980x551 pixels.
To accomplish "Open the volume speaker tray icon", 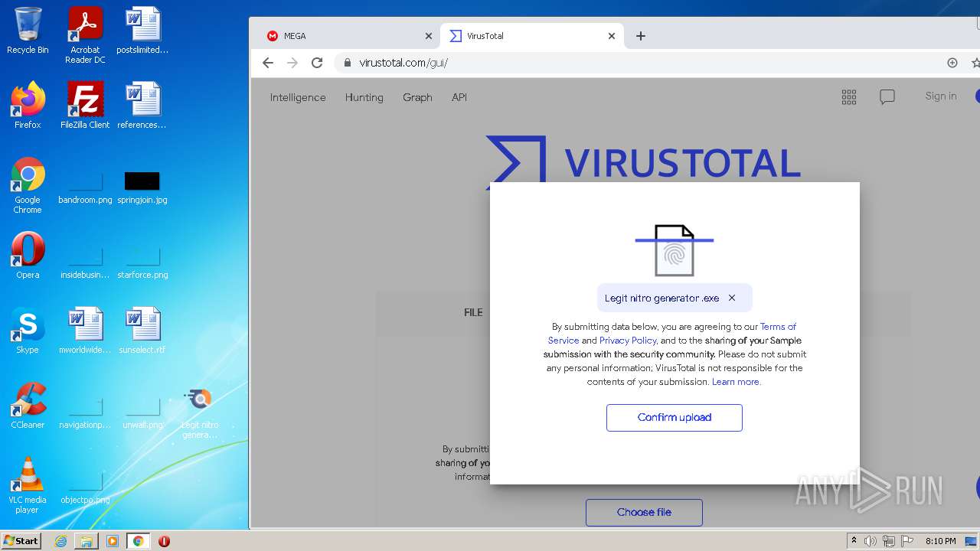I will 871,541.
